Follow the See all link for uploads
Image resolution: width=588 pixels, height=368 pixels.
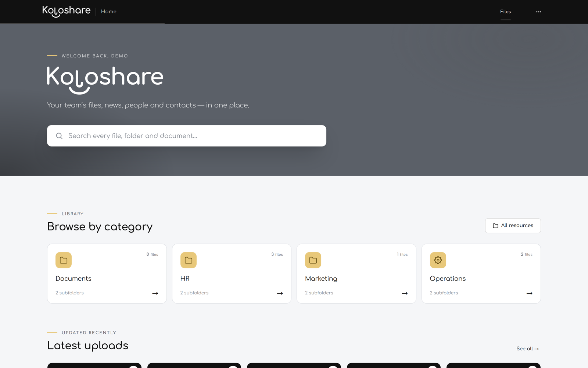click(528, 348)
